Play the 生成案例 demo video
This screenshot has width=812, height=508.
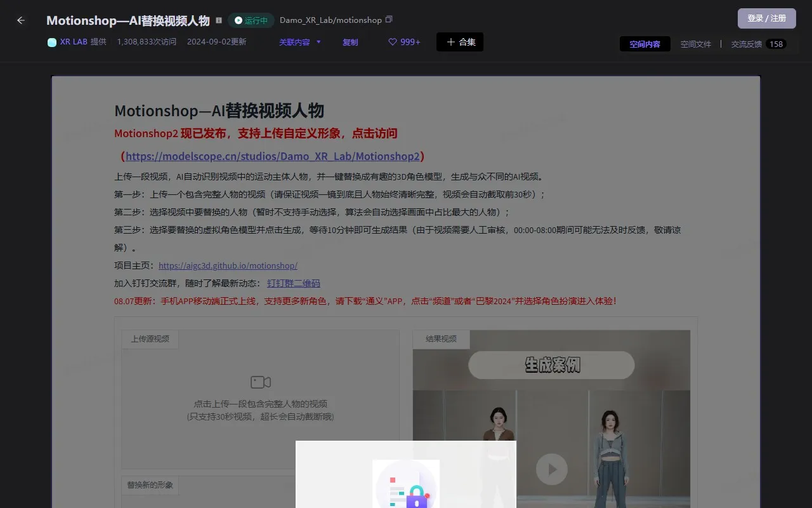point(551,469)
